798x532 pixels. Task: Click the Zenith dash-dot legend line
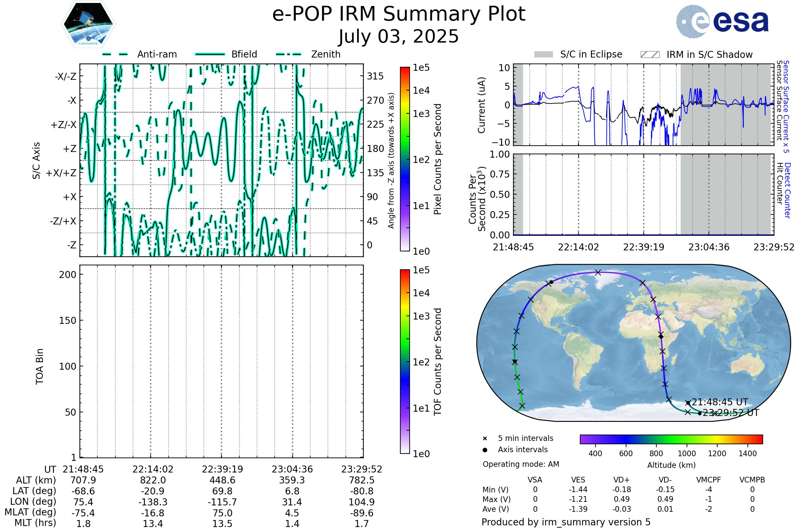[289, 54]
